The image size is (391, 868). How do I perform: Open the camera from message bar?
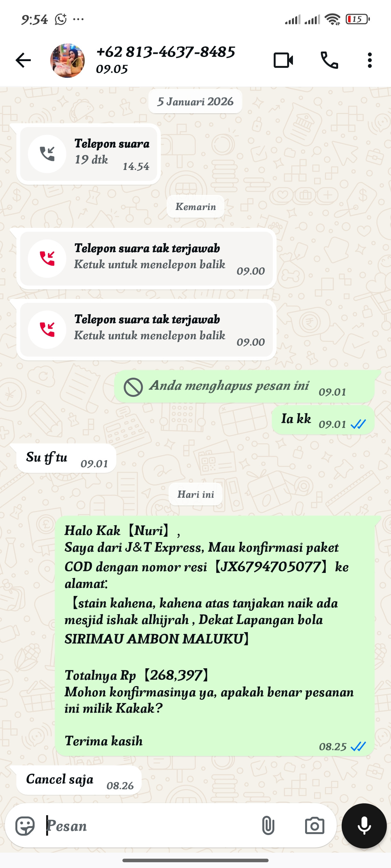314,825
